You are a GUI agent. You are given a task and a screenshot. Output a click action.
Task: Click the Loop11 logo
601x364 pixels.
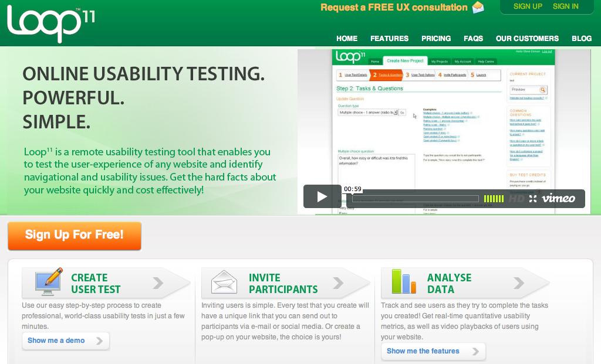tap(50, 23)
